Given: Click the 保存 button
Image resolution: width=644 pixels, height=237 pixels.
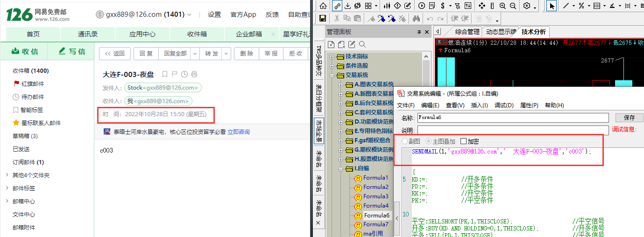Looking at the screenshot, I should point(629,118).
